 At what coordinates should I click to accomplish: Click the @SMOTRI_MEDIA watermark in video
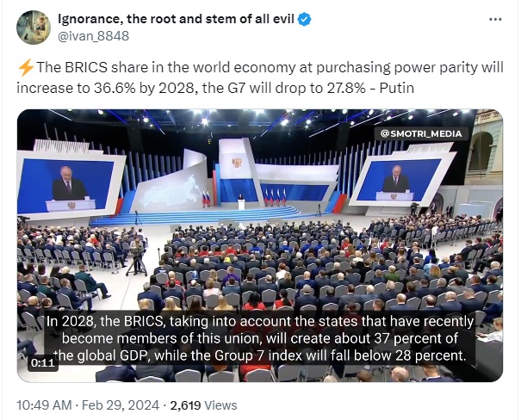[421, 133]
